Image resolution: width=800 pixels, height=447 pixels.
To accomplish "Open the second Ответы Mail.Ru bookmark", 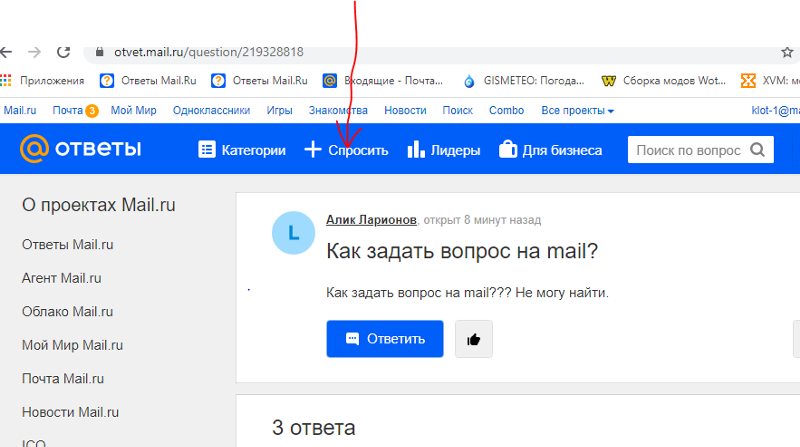I will 260,81.
